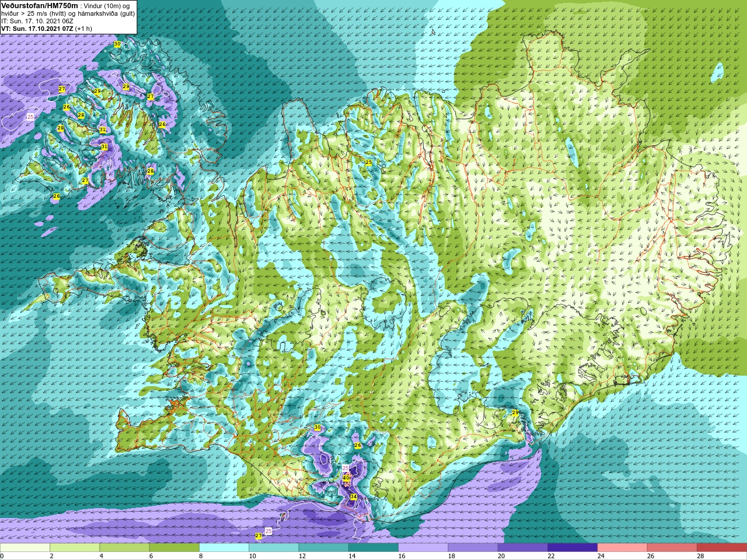Click the yellow gust label reading 40

pos(346,478)
